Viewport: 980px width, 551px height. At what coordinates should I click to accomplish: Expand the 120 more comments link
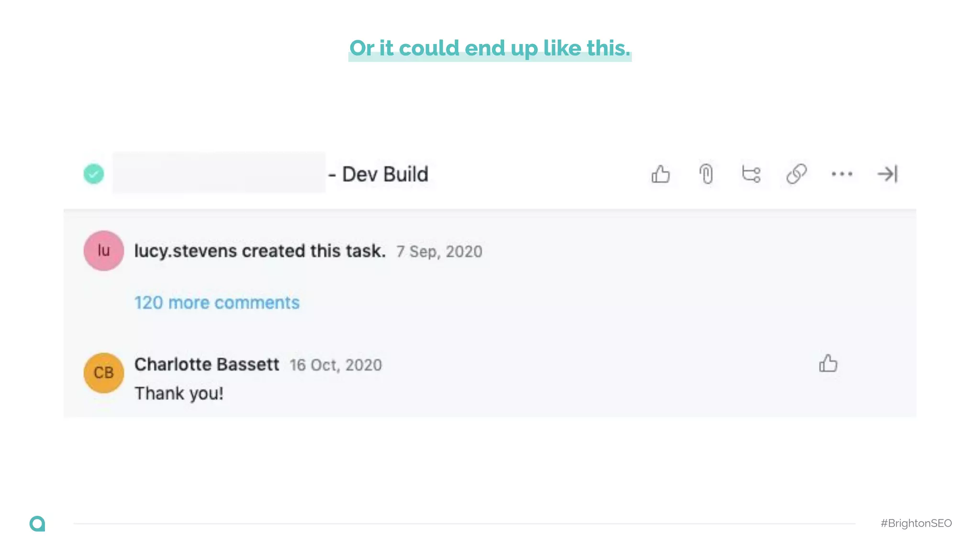click(x=217, y=303)
